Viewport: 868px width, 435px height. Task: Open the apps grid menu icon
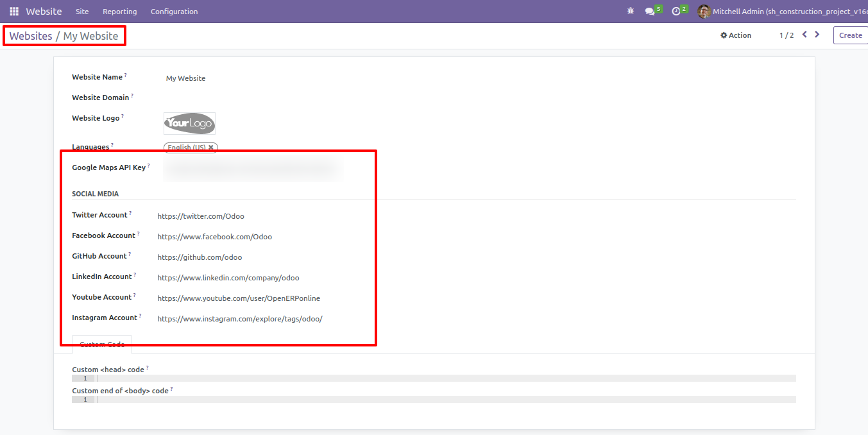[14, 12]
